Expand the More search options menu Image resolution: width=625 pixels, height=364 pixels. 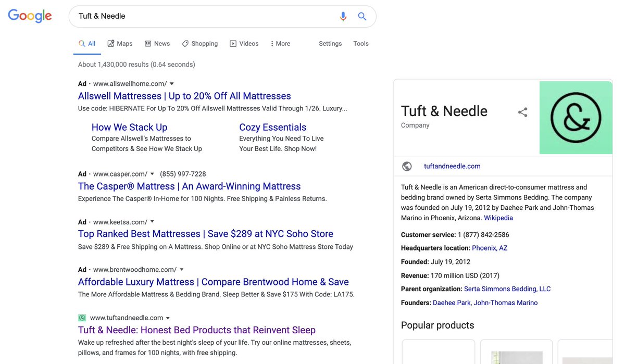[x=280, y=44]
